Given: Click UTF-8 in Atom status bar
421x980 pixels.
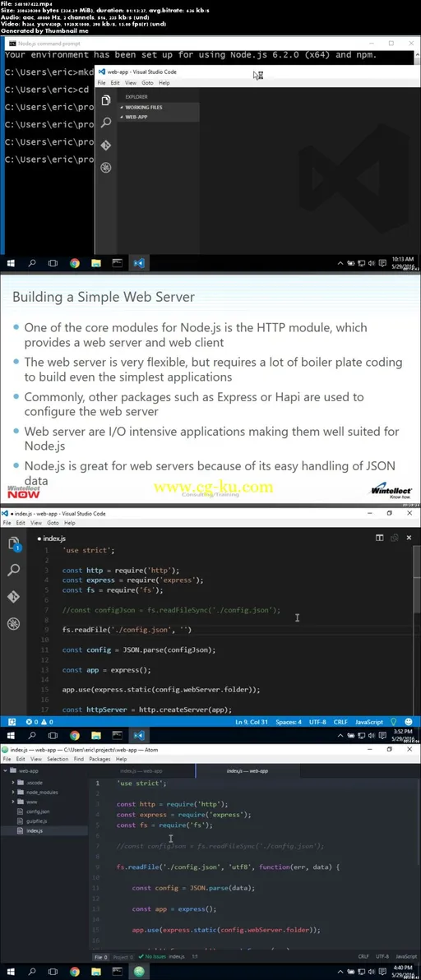Looking at the screenshot, I should click(x=382, y=957).
